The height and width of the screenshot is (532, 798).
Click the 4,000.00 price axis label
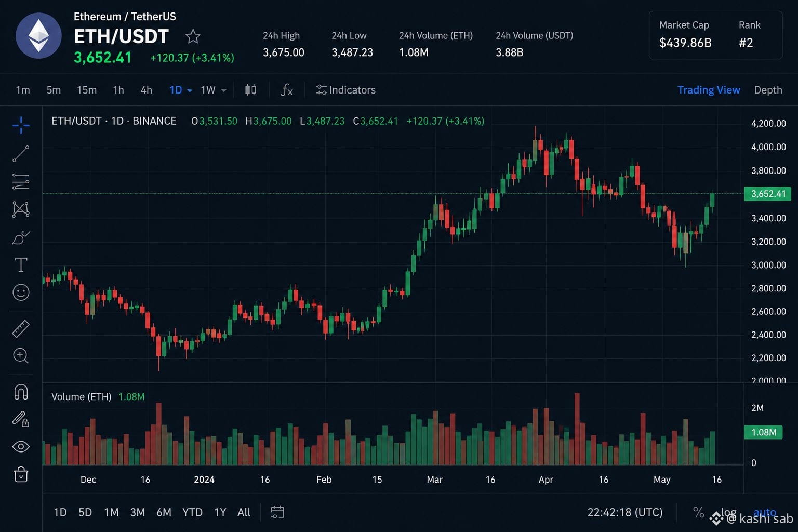[x=768, y=147]
